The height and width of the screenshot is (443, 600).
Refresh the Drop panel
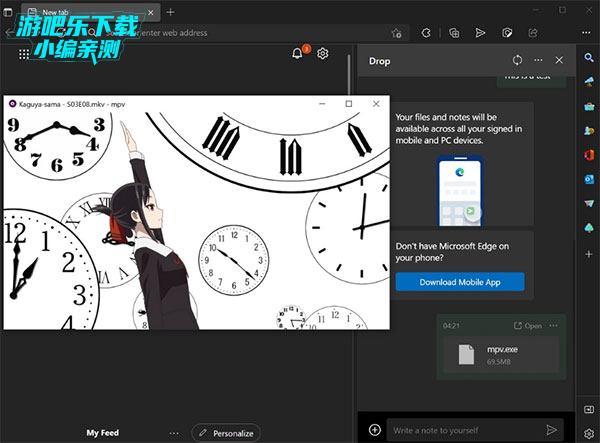517,60
